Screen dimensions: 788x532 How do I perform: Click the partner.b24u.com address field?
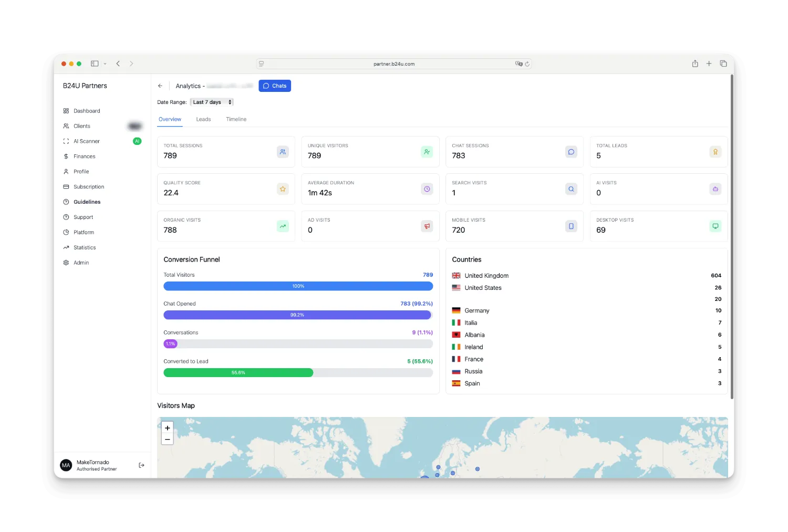point(393,64)
